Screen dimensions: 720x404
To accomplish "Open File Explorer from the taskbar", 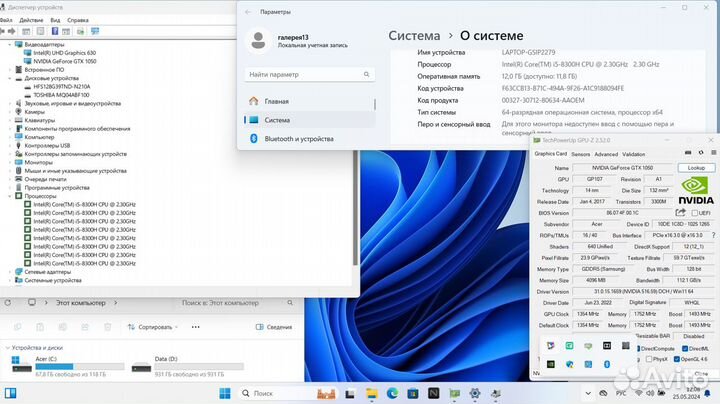I will [371, 393].
